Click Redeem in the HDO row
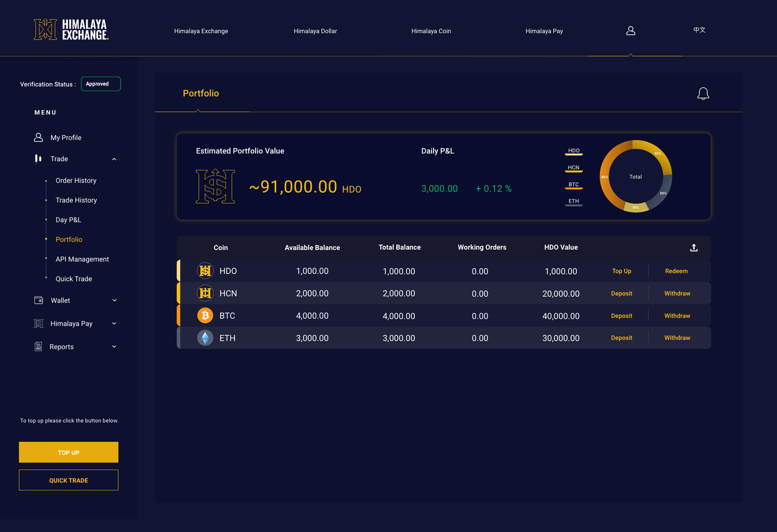 pos(677,271)
